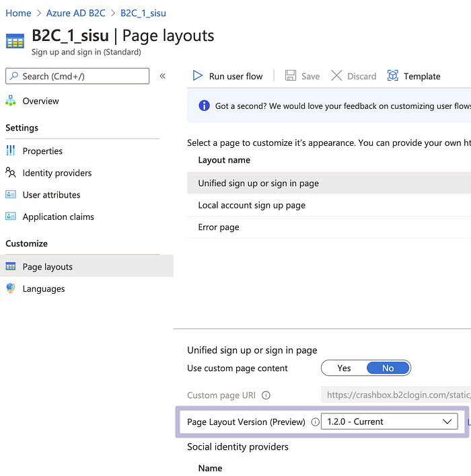
Task: Click the Discard X icon
Action: (336, 75)
